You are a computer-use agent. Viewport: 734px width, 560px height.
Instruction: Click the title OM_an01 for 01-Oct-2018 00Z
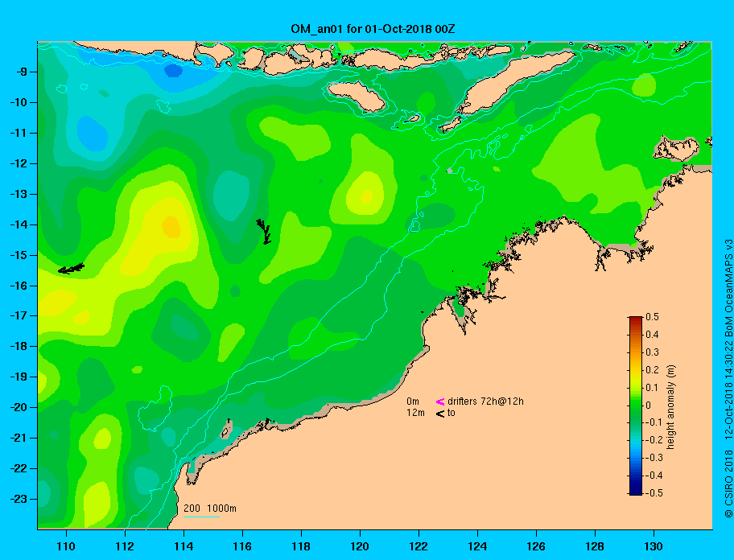pos(373,29)
